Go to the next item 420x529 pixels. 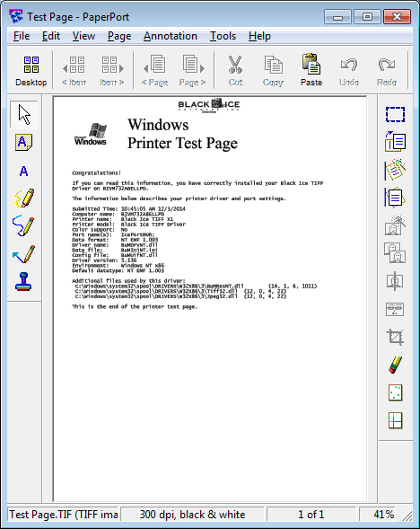point(112,71)
